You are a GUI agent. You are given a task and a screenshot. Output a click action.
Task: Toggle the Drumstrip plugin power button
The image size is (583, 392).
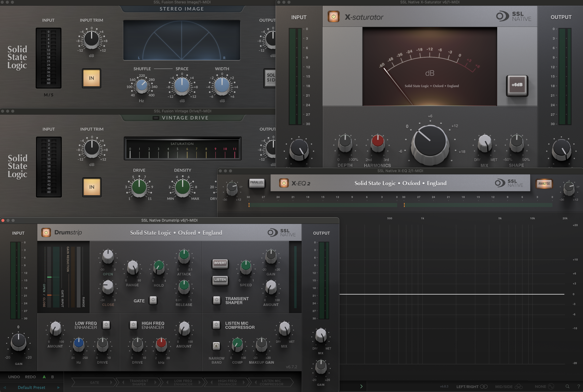point(46,232)
